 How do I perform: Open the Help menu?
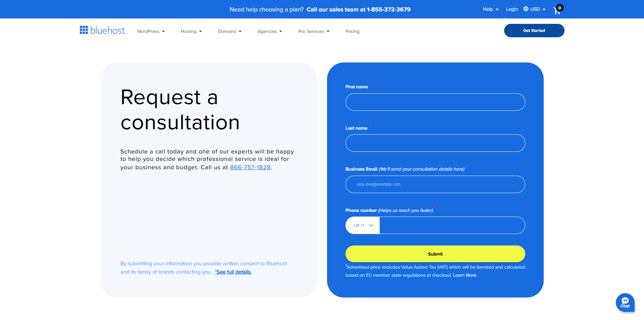(x=490, y=9)
